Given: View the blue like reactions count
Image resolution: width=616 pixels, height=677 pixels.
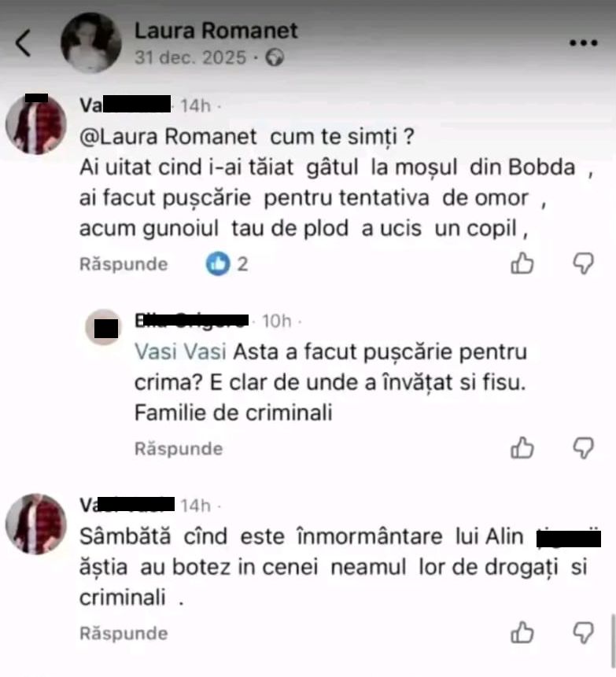Looking at the screenshot, I should [x=227, y=263].
